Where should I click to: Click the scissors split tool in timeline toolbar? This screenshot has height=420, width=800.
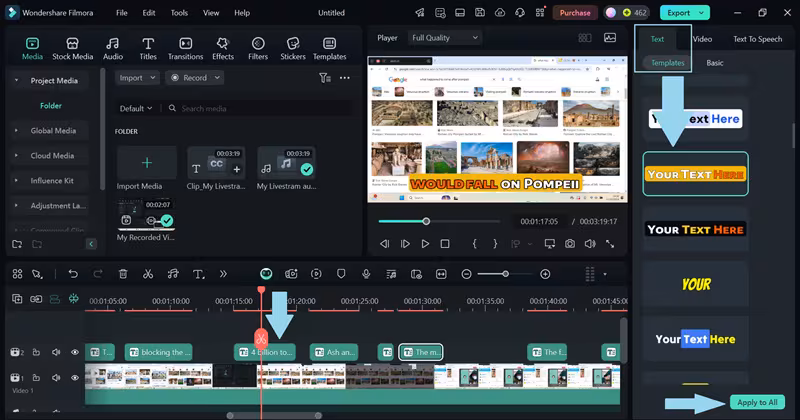148,274
